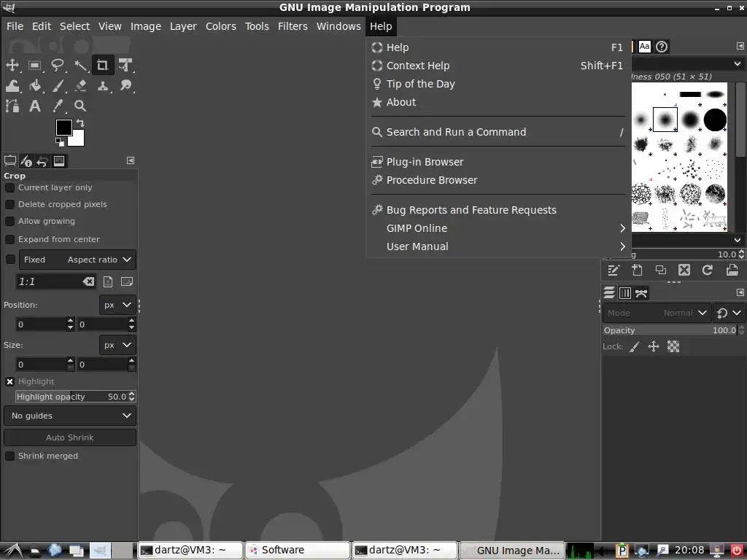747x560 pixels.
Task: Select the Paths tool
Action: tap(12, 106)
